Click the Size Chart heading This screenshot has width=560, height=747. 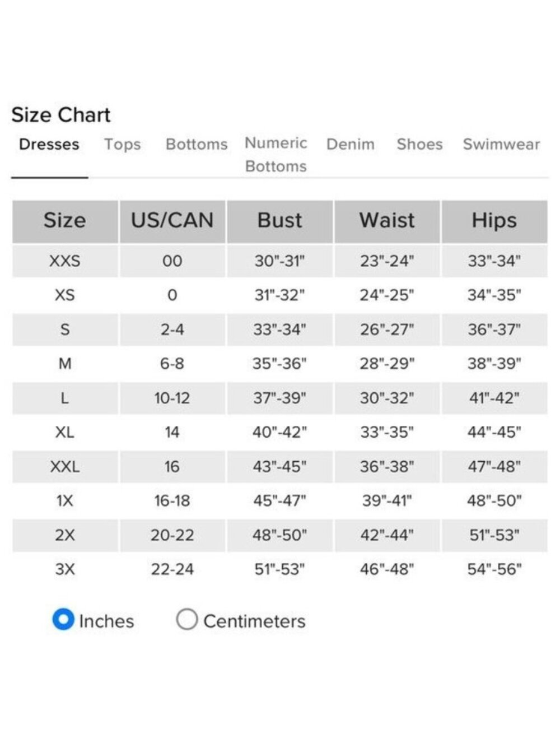pyautogui.click(x=61, y=115)
